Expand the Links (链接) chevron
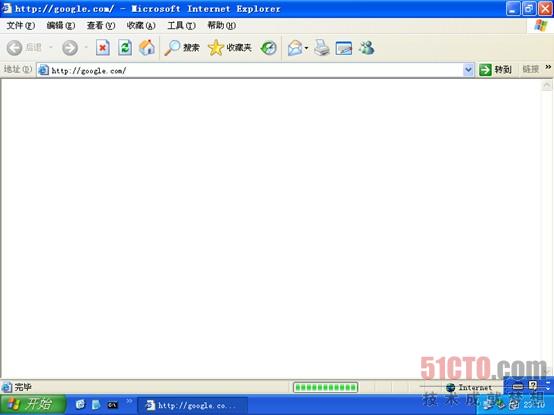554x415 pixels. (x=548, y=67)
